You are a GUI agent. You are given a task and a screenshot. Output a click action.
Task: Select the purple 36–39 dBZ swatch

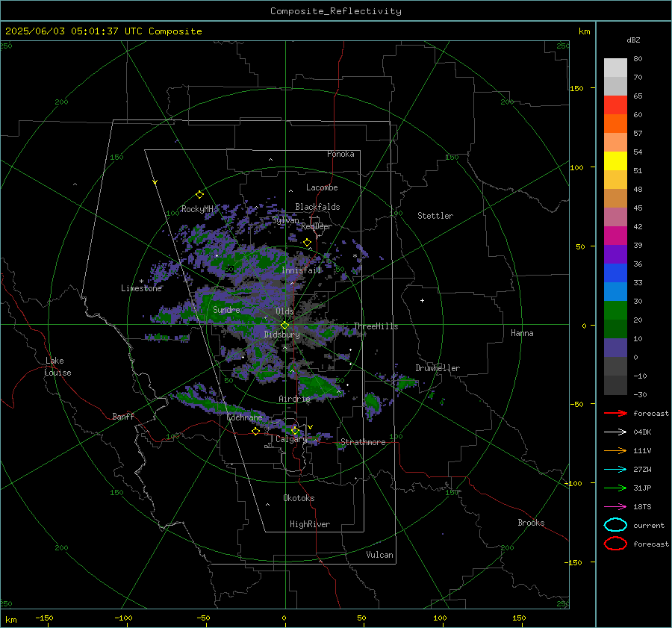[615, 254]
